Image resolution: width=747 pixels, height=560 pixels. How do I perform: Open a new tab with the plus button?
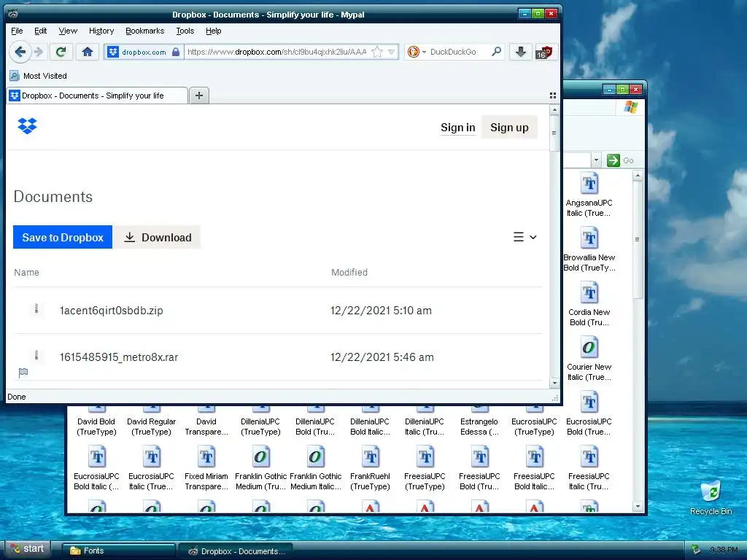point(199,96)
